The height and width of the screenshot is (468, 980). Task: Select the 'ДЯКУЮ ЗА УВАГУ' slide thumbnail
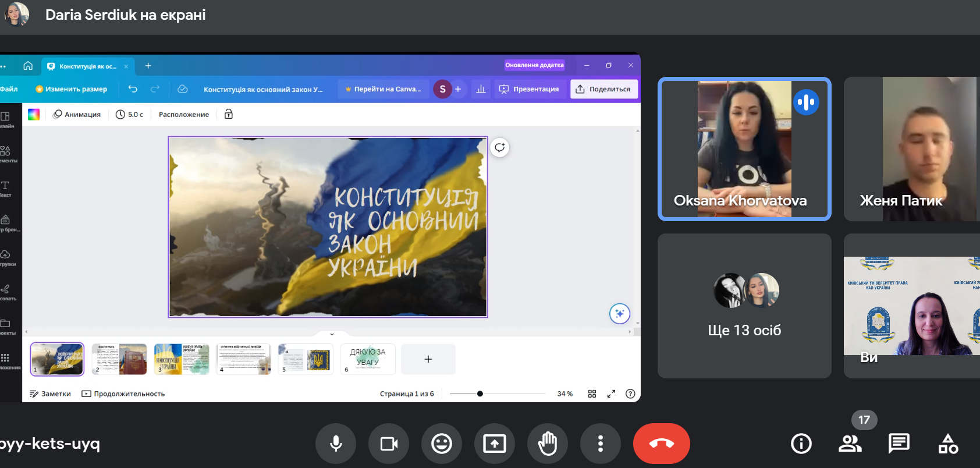pyautogui.click(x=367, y=359)
